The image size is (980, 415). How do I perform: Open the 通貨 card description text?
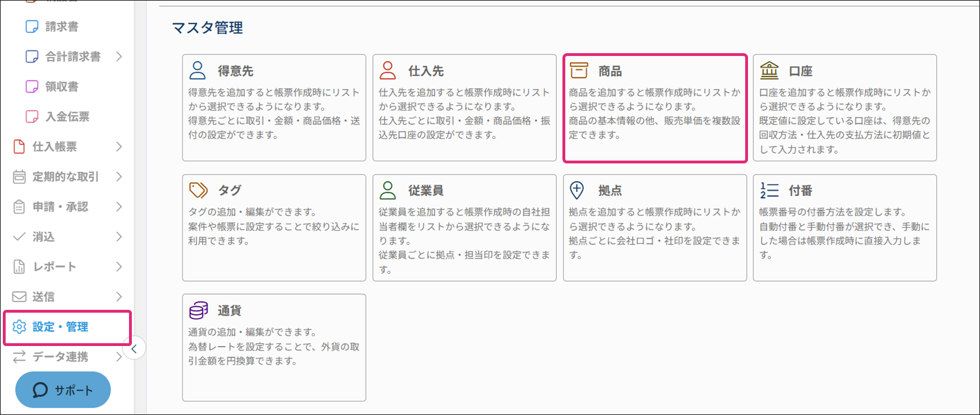coord(274,347)
